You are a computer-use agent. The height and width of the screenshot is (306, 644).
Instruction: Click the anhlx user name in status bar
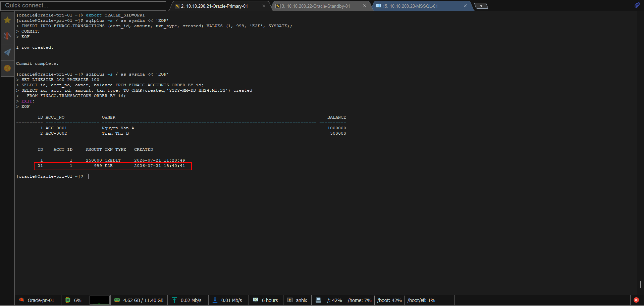click(301, 300)
